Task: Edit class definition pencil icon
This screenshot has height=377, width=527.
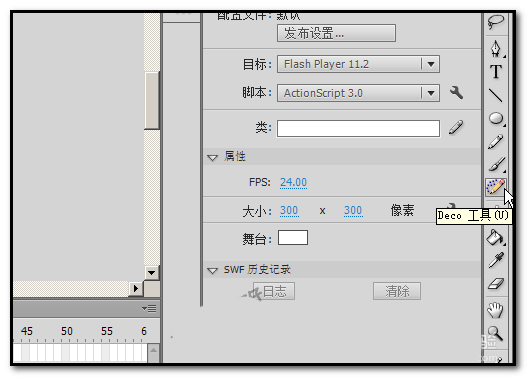Action: point(456,128)
